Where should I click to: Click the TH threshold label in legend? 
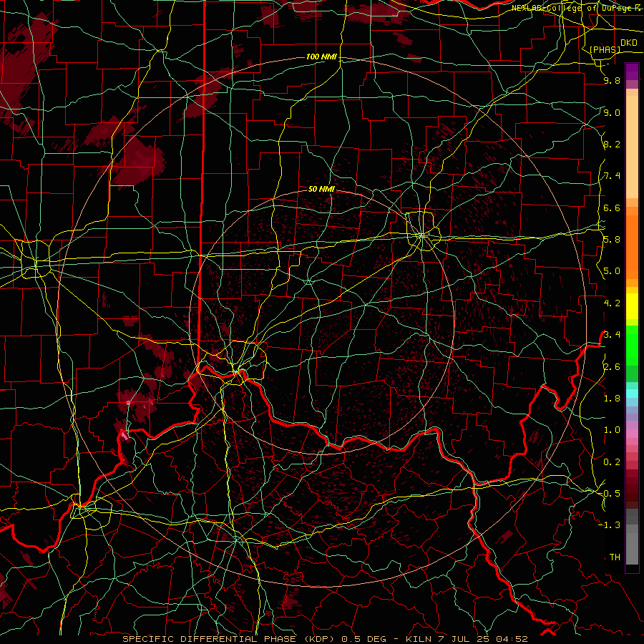[x=615, y=557]
